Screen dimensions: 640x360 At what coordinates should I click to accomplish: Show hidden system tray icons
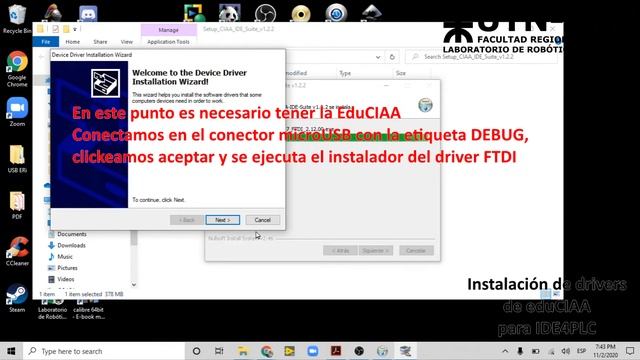(505, 351)
